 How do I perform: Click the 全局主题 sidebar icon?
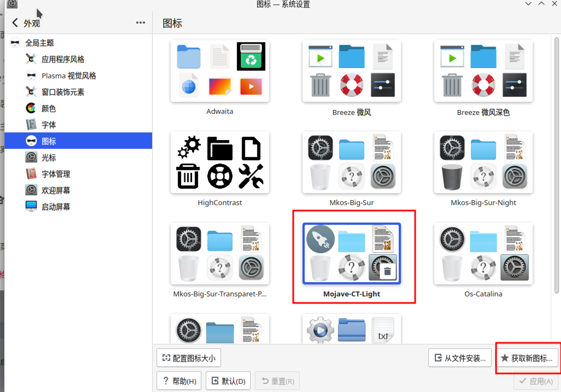click(15, 43)
